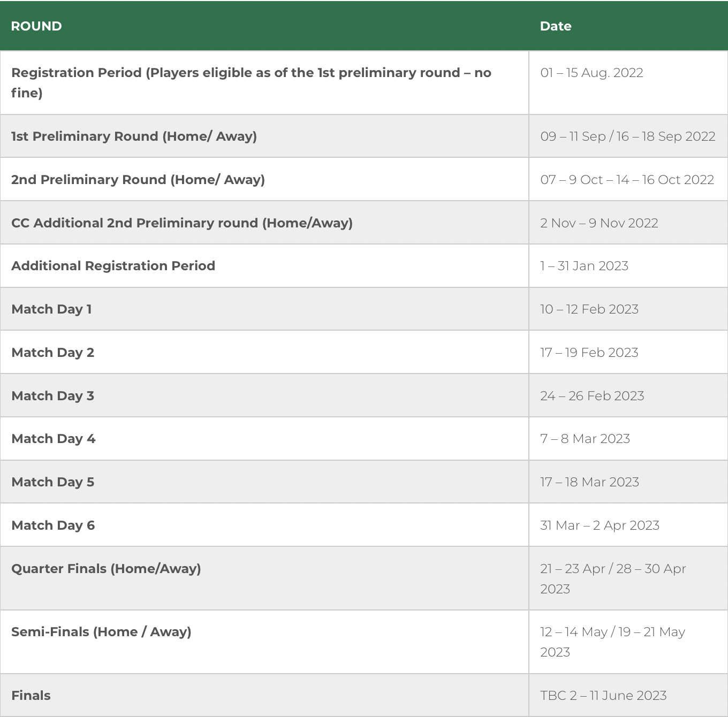This screenshot has width=728, height=717.
Task: Click the 01 – 15 Aug. 2022 date
Action: pos(591,73)
